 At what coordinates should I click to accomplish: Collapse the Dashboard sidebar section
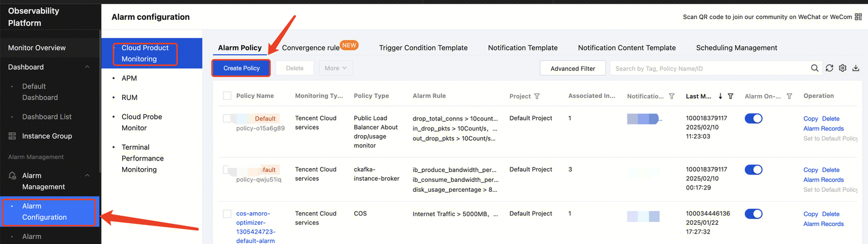tap(87, 67)
